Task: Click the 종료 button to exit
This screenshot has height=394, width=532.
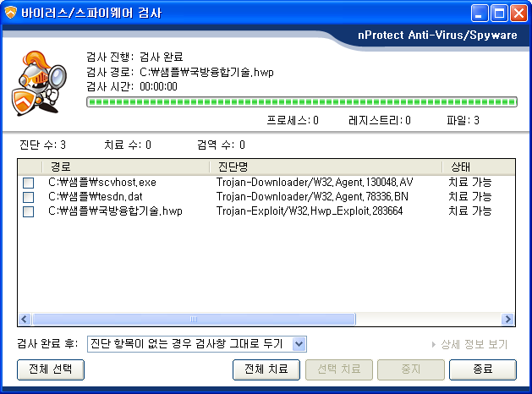Action: pyautogui.click(x=483, y=369)
